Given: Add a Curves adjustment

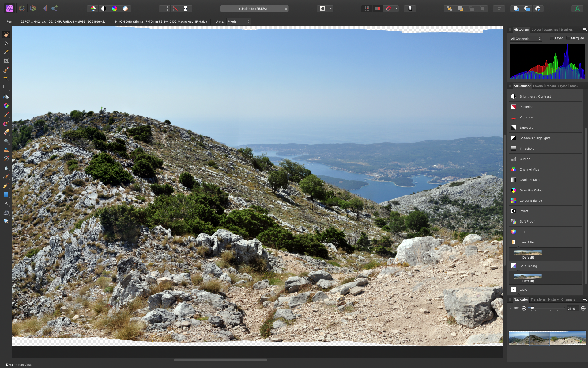Looking at the screenshot, I should (x=525, y=159).
